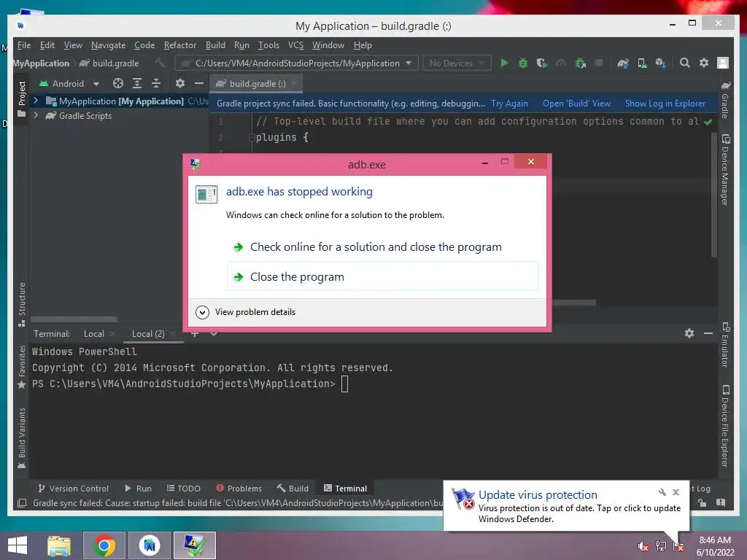Open the Refactor menu
The width and height of the screenshot is (747, 560).
pyautogui.click(x=180, y=45)
